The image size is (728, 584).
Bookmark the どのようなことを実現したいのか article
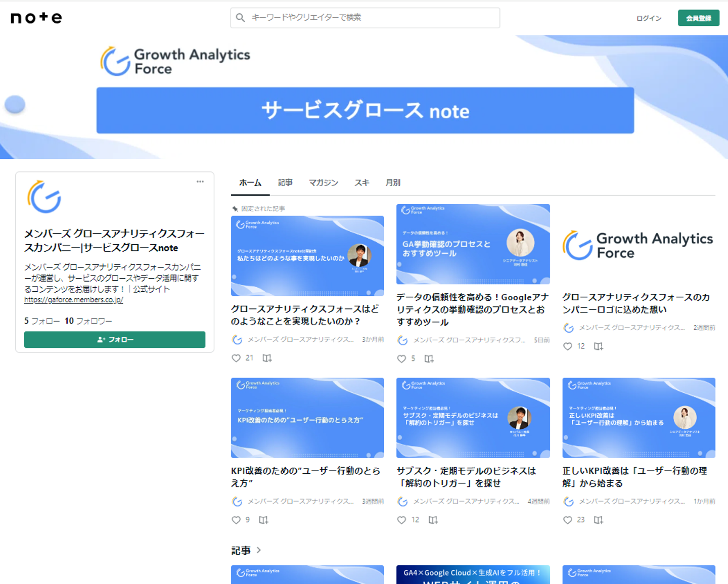267,358
